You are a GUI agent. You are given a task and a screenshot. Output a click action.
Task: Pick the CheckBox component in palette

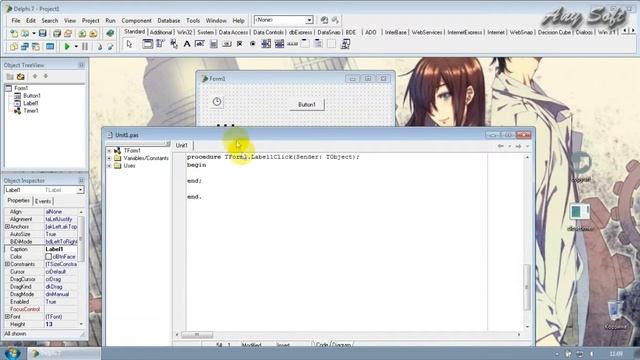point(240,44)
